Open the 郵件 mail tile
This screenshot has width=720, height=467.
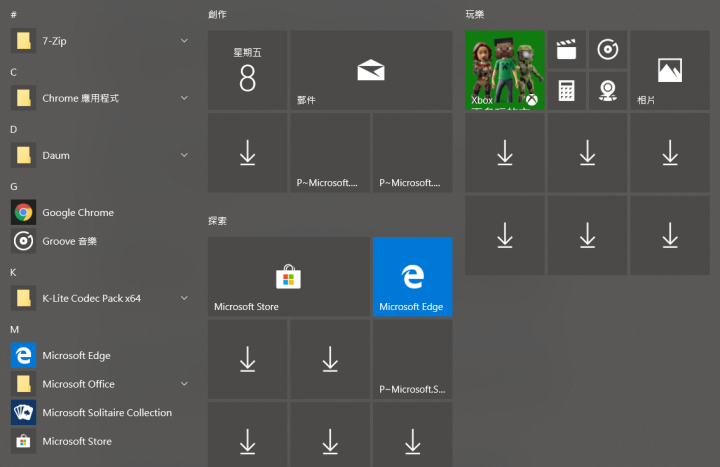371,70
